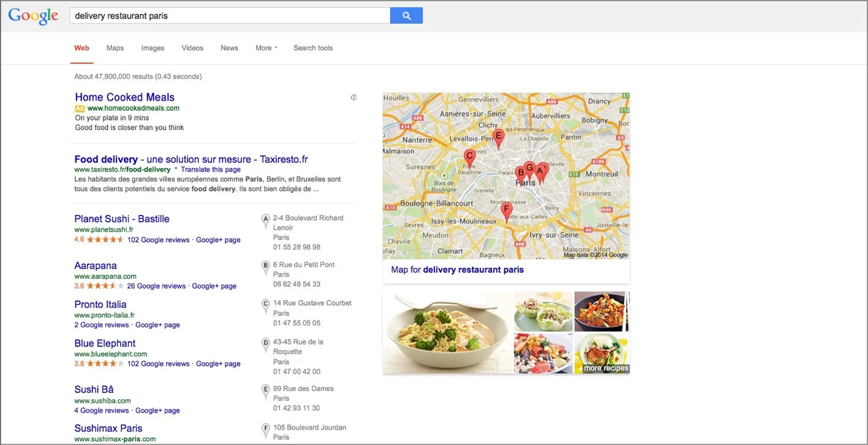Open Aarapana's Google+ page
The width and height of the screenshot is (868, 445).
[x=214, y=286]
